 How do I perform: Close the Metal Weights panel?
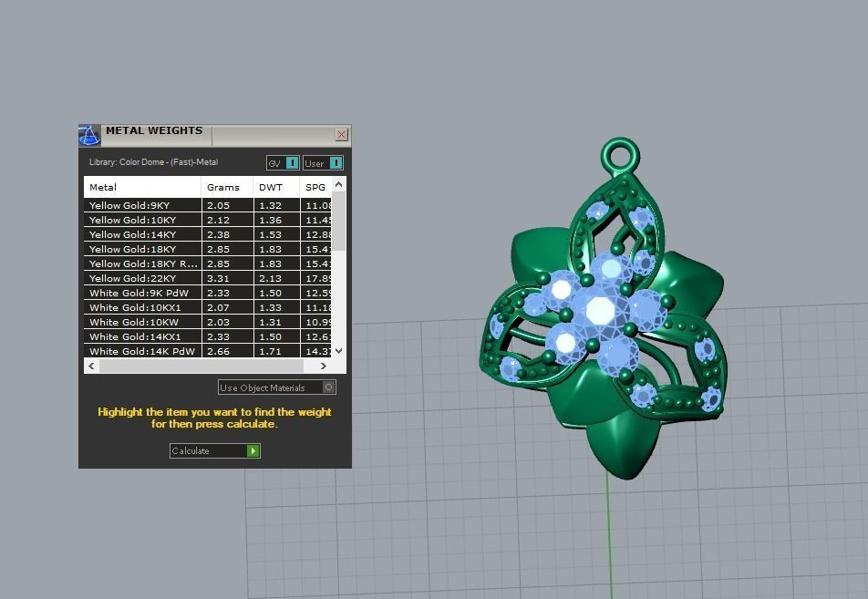(x=342, y=135)
